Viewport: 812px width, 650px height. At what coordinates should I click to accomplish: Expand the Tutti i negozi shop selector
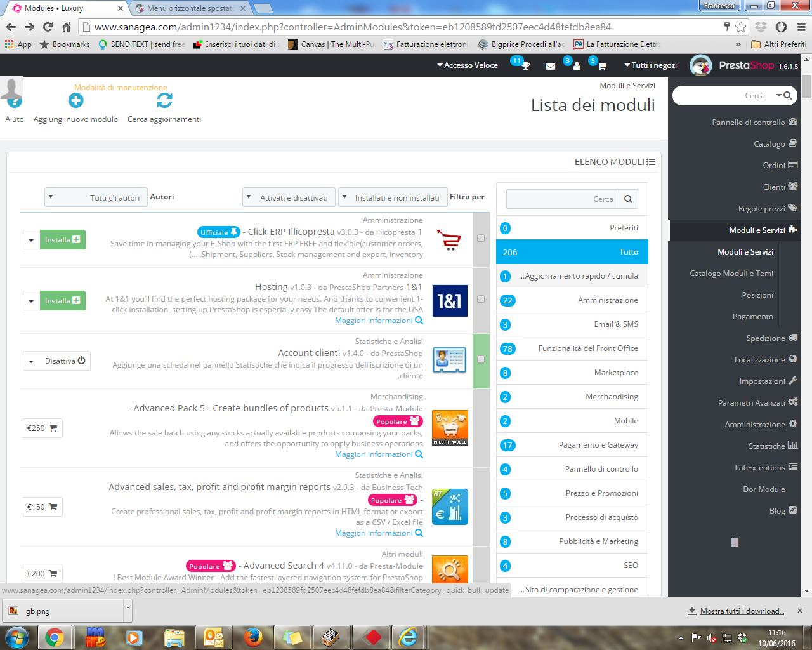pos(650,65)
